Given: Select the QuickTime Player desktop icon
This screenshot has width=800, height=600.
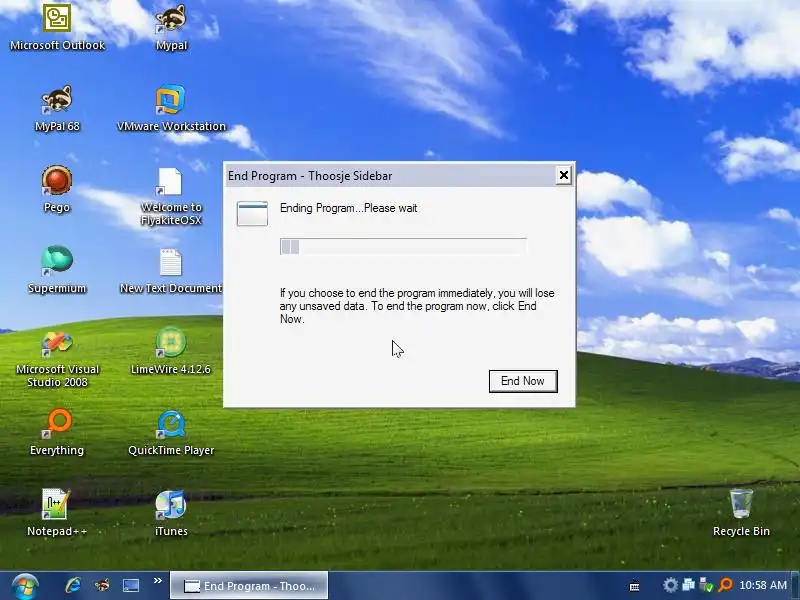Looking at the screenshot, I should [x=171, y=433].
